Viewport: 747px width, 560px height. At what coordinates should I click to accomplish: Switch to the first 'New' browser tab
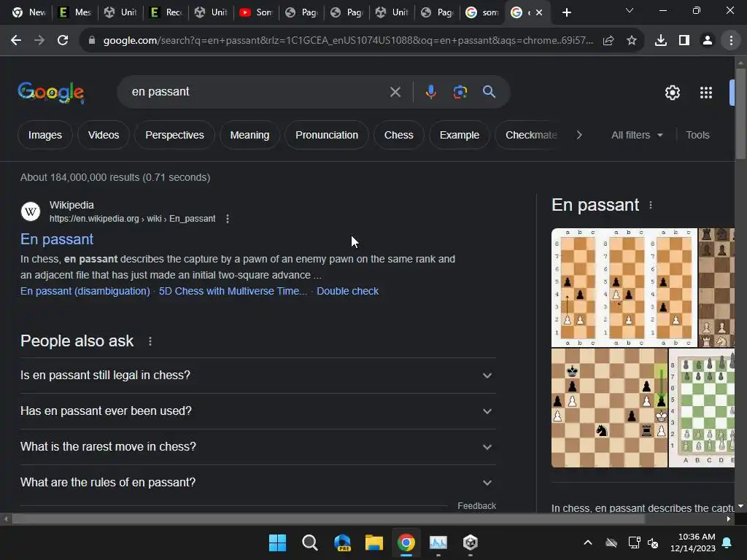[29, 12]
